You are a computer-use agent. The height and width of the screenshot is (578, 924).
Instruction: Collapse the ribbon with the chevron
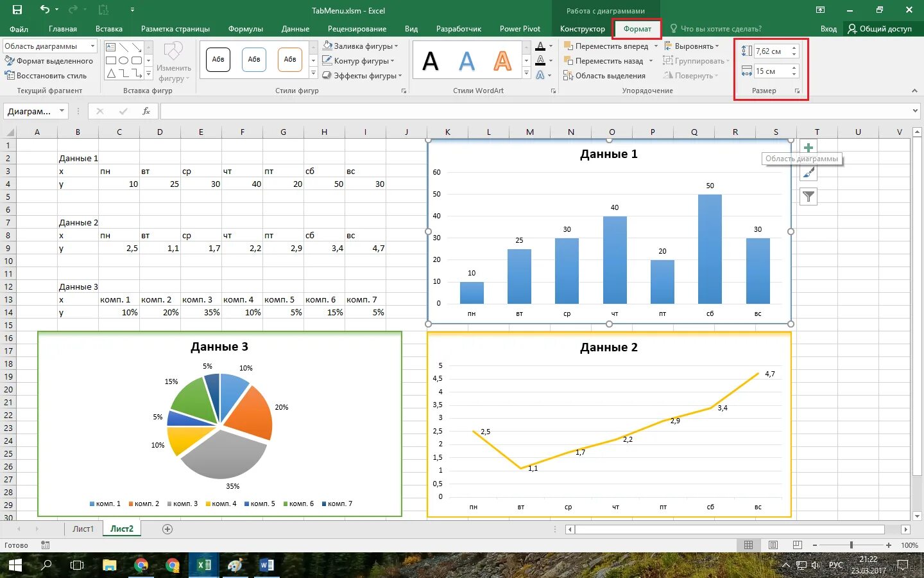pos(914,91)
